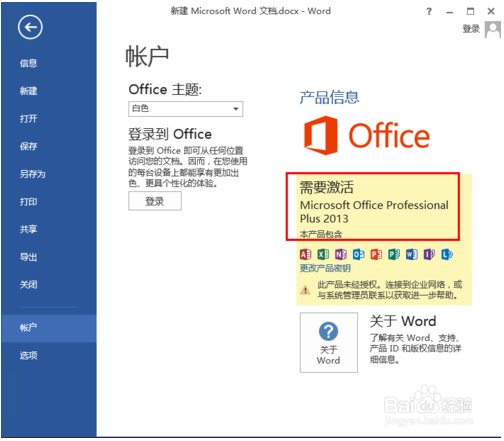
Task: Open the 打印 page
Action: 28,201
